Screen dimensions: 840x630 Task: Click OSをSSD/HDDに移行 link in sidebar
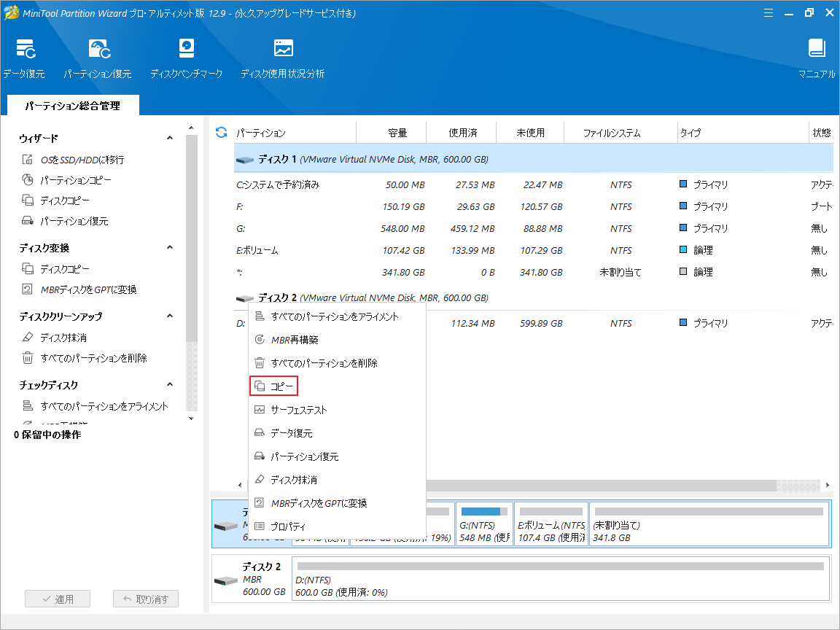[x=82, y=160]
